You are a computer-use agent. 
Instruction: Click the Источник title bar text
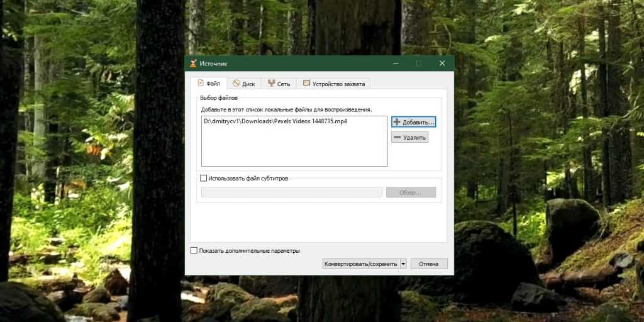(x=213, y=64)
